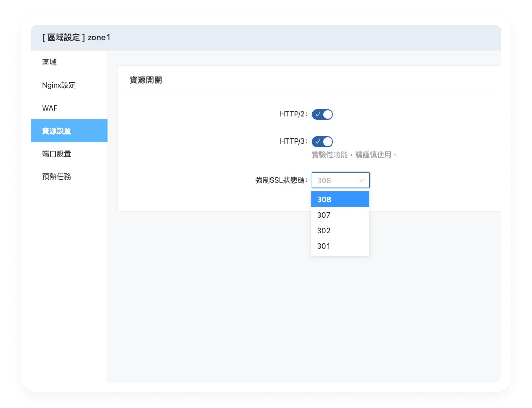Switch to 端口設置 page

(x=57, y=154)
